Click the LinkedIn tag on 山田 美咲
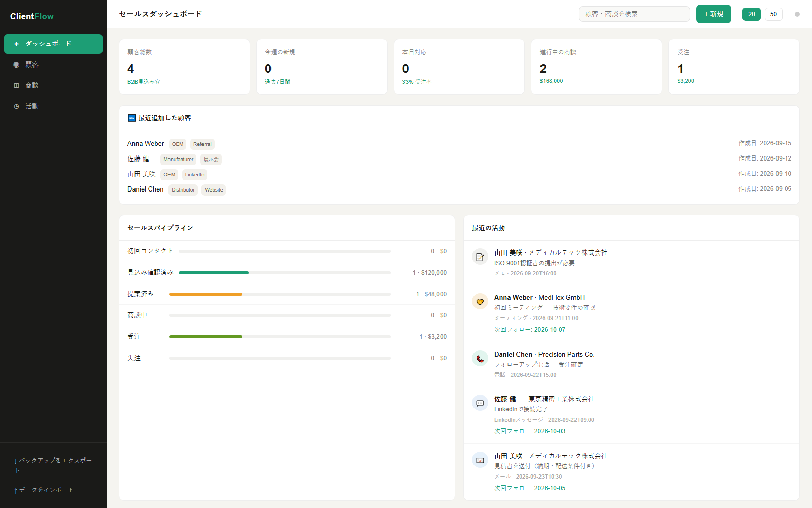This screenshot has width=812, height=508. pos(194,175)
